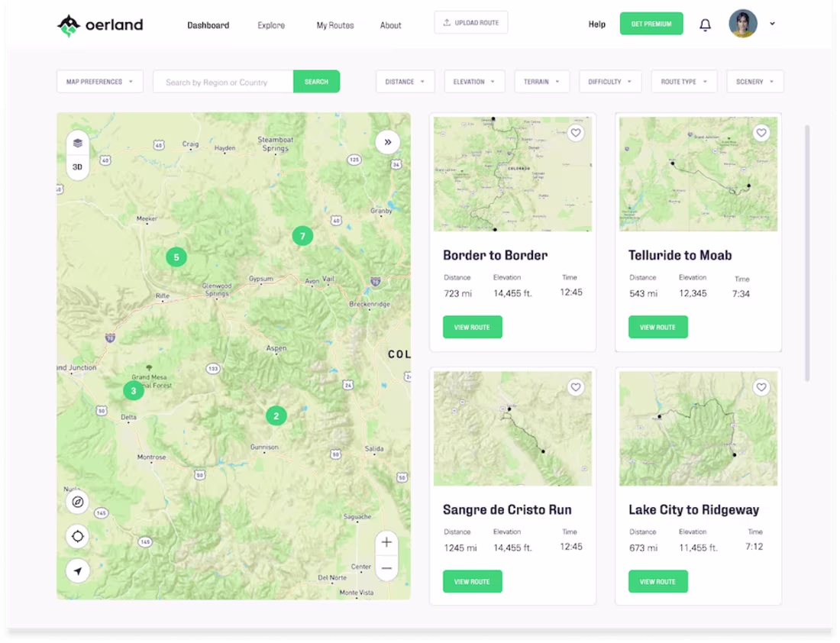Favorite the Sangre de Cristo Run
The width and height of the screenshot is (840, 643).
point(576,387)
